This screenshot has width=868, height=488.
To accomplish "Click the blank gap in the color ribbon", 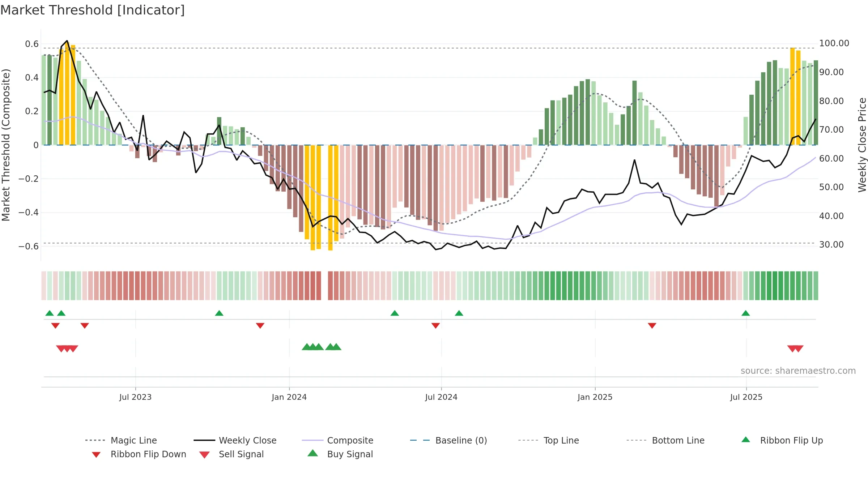I will point(324,286).
